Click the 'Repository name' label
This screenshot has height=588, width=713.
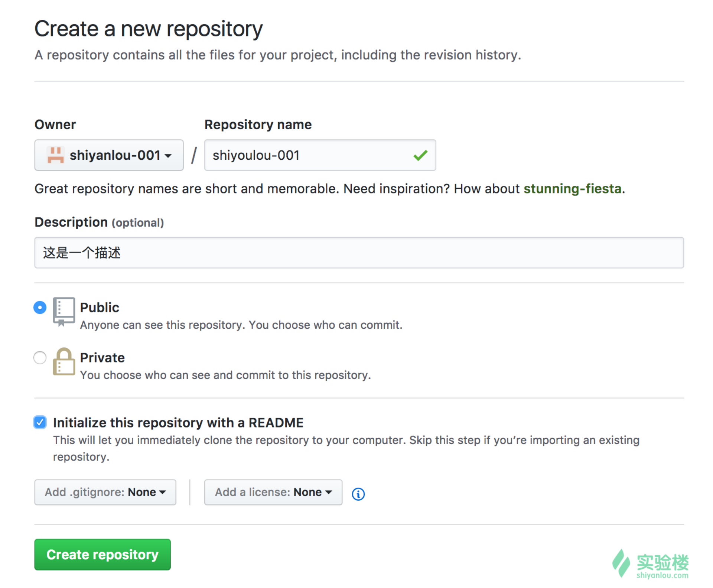258,124
